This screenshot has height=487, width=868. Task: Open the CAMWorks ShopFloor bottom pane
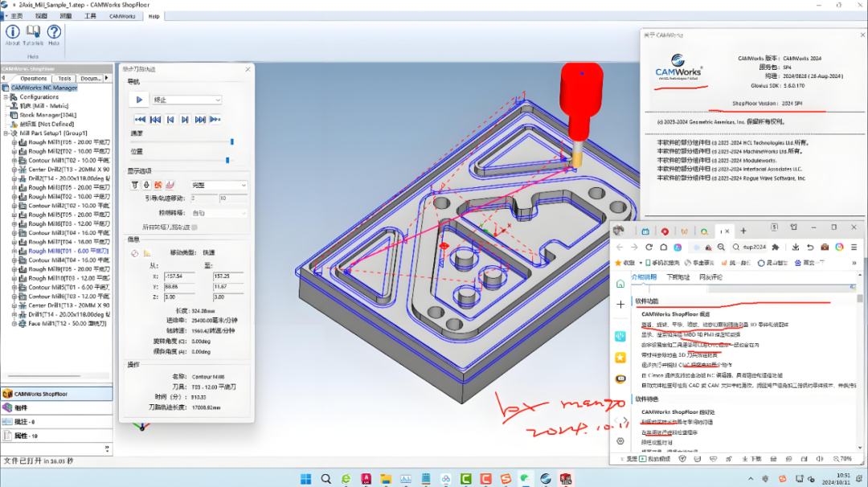pos(56,394)
